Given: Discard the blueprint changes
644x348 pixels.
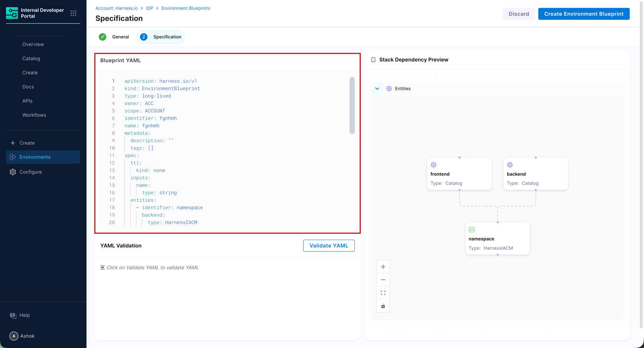Looking at the screenshot, I should click(518, 14).
